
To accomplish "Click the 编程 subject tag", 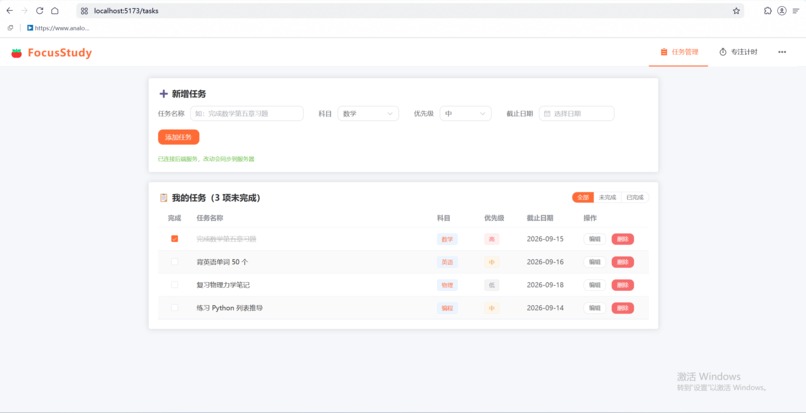I will [447, 308].
